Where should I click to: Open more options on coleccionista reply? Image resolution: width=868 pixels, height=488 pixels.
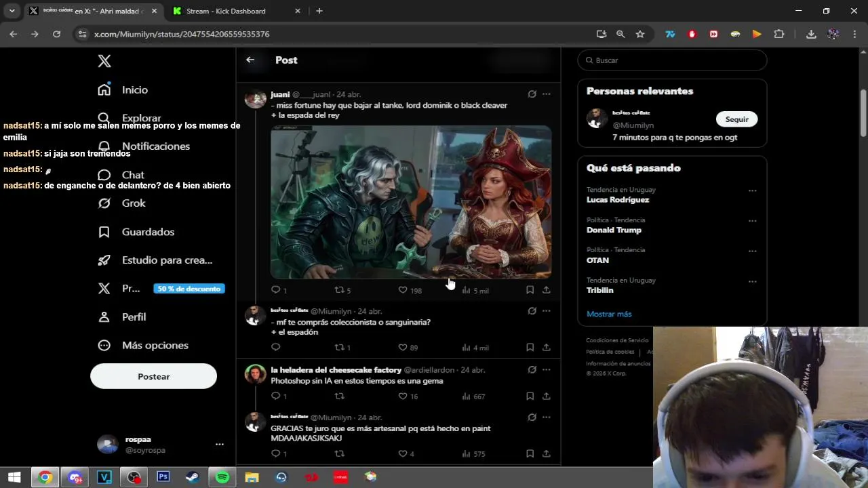click(x=547, y=311)
